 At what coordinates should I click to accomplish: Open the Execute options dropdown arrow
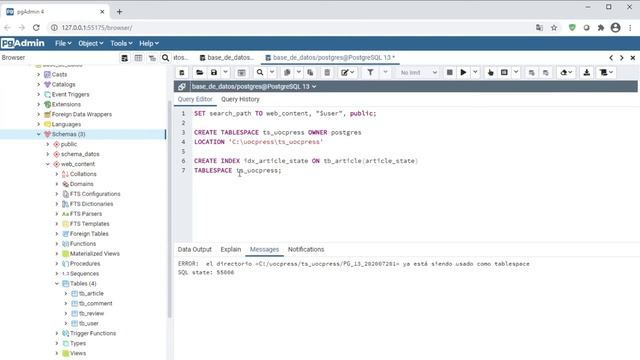[475, 72]
